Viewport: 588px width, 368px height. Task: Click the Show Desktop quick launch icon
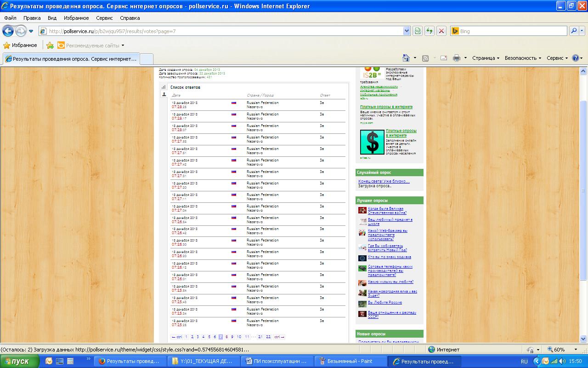pyautogui.click(x=60, y=361)
